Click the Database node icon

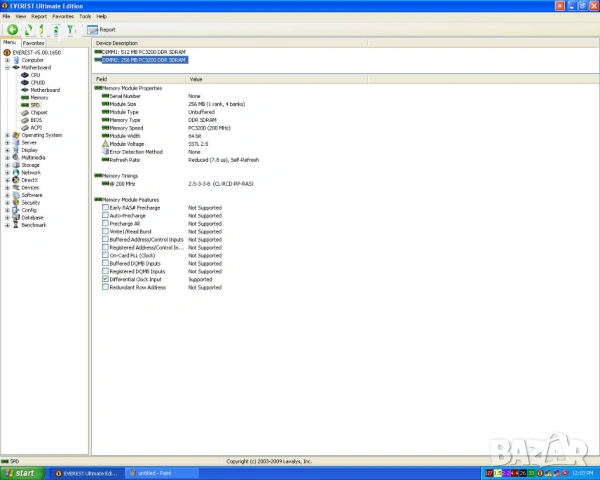pos(16,217)
